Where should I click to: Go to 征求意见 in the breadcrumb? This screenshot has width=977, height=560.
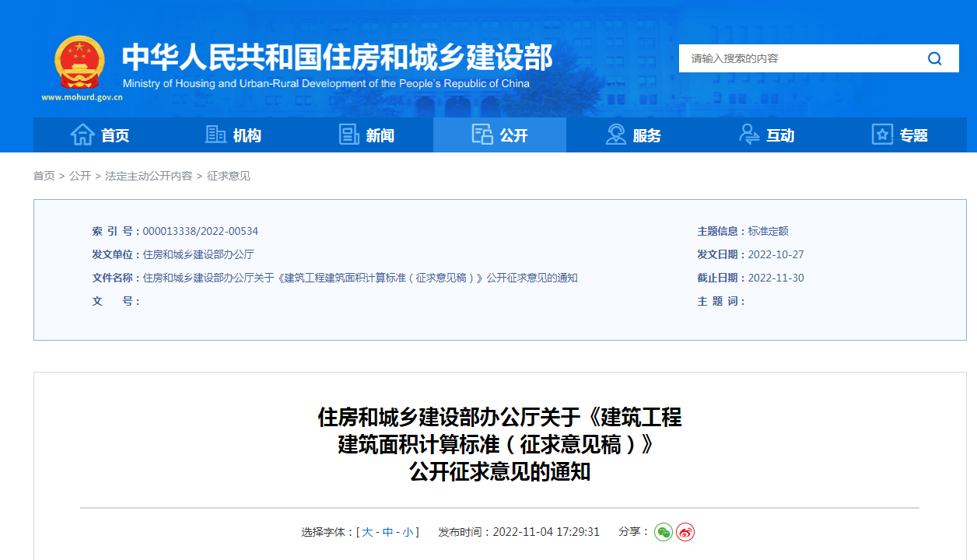pos(229,176)
